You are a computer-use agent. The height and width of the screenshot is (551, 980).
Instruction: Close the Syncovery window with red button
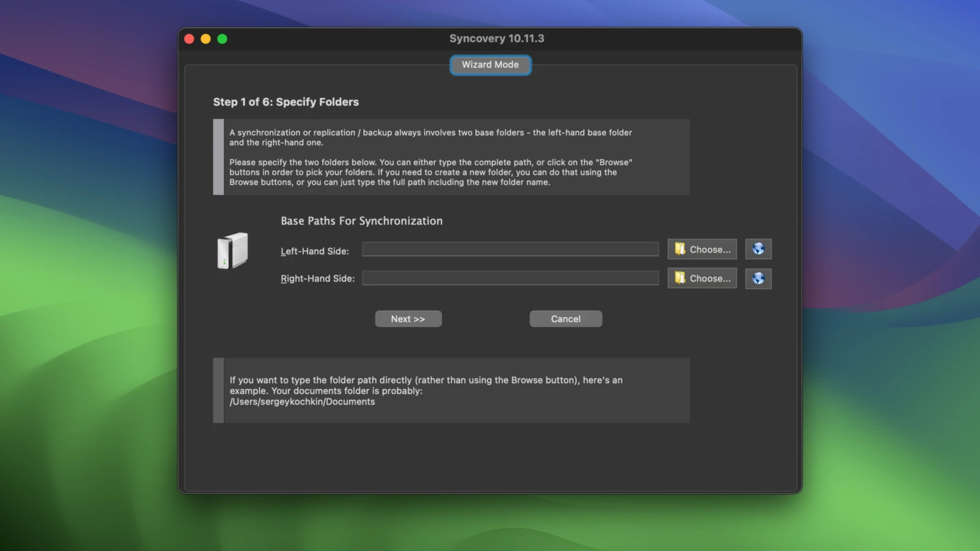[x=189, y=39]
